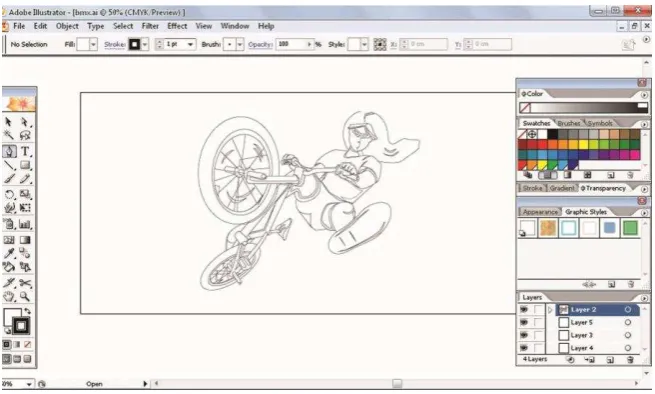
Task: Select the Pencil tool
Action: tap(25, 179)
